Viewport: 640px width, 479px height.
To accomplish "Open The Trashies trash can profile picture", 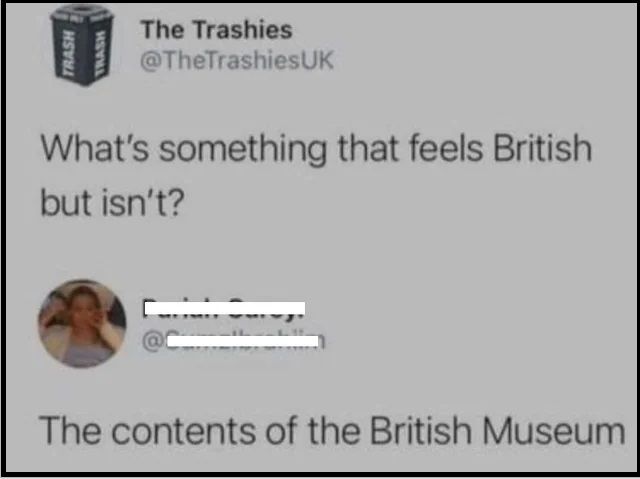I will coord(82,46).
